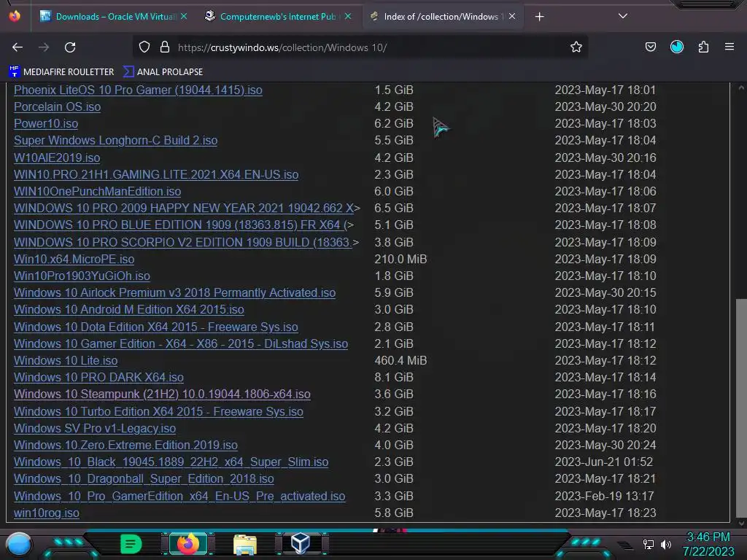
Task: Open the Pocket save icon
Action: click(x=650, y=47)
